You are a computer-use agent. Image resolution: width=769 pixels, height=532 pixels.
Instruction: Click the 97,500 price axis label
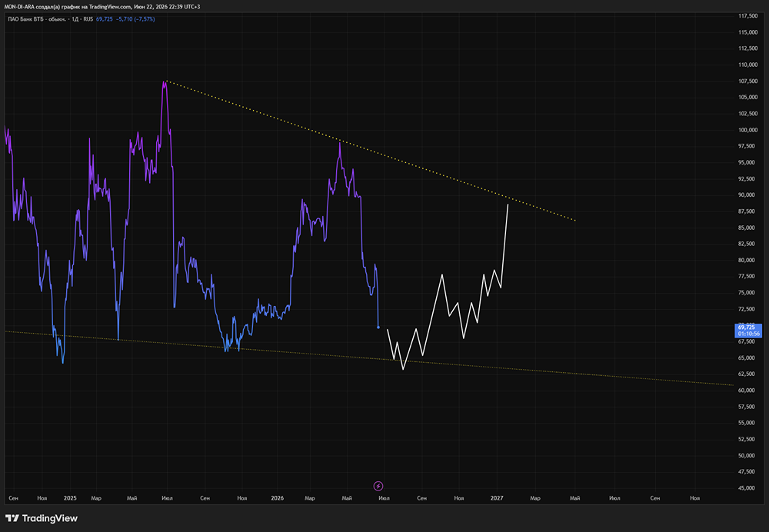click(x=747, y=146)
